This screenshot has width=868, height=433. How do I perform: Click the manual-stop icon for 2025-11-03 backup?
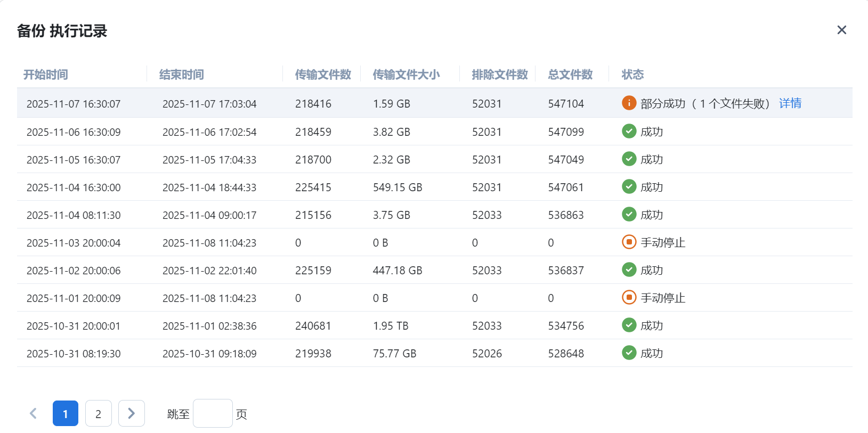point(629,242)
